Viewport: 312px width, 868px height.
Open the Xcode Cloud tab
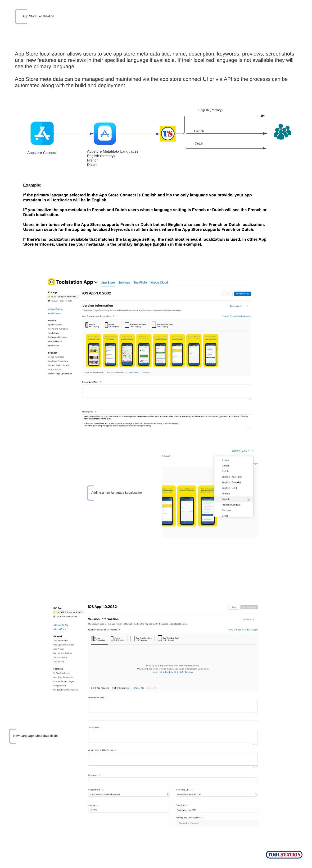click(159, 282)
